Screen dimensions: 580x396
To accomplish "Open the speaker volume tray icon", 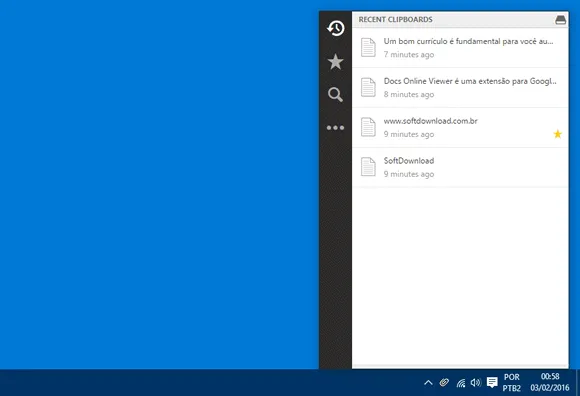I will coord(476,383).
